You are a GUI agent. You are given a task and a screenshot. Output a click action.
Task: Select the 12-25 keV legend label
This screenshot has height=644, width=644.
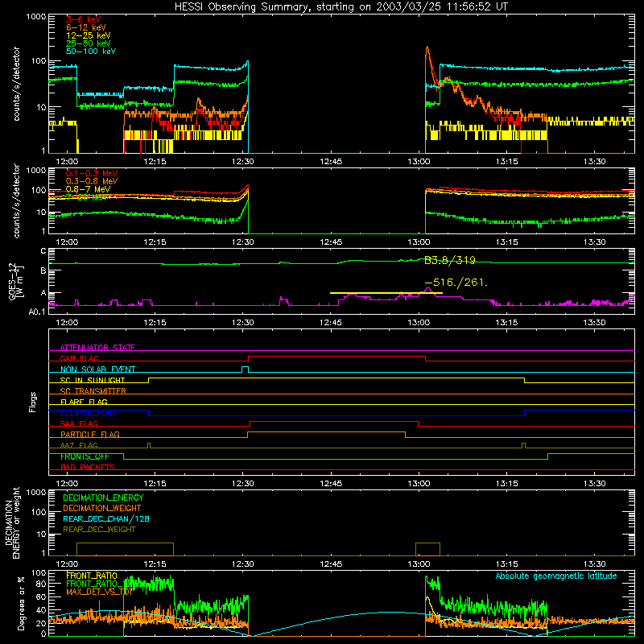[89, 35]
